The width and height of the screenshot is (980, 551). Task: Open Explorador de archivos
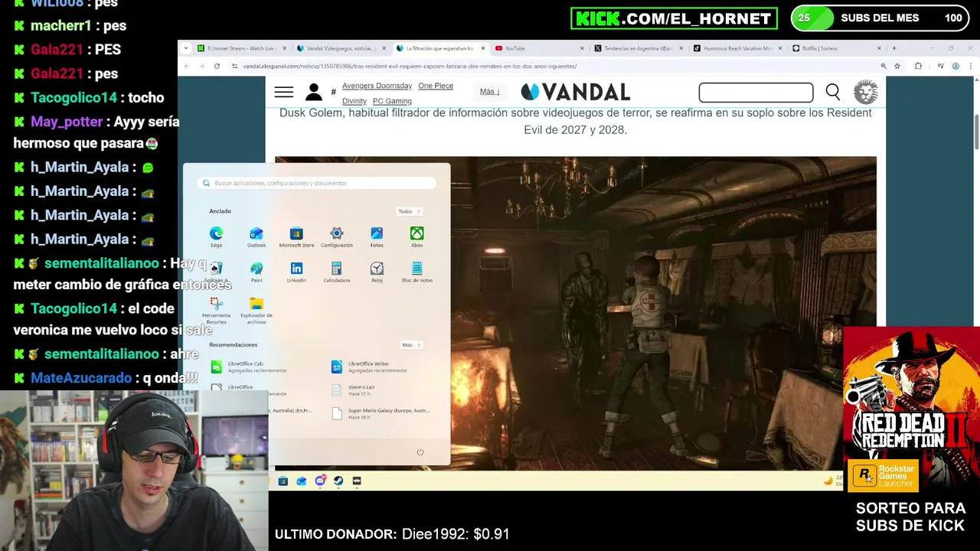pos(256,309)
